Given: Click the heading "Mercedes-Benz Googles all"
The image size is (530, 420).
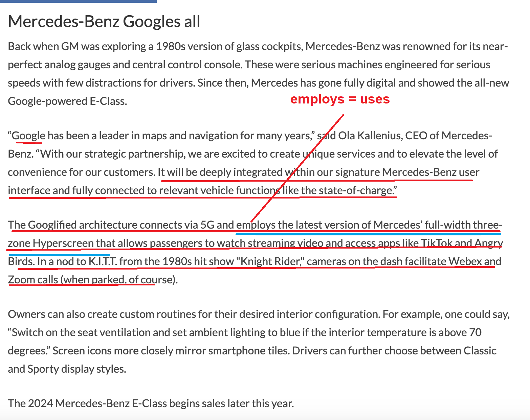Looking at the screenshot, I should tap(104, 22).
